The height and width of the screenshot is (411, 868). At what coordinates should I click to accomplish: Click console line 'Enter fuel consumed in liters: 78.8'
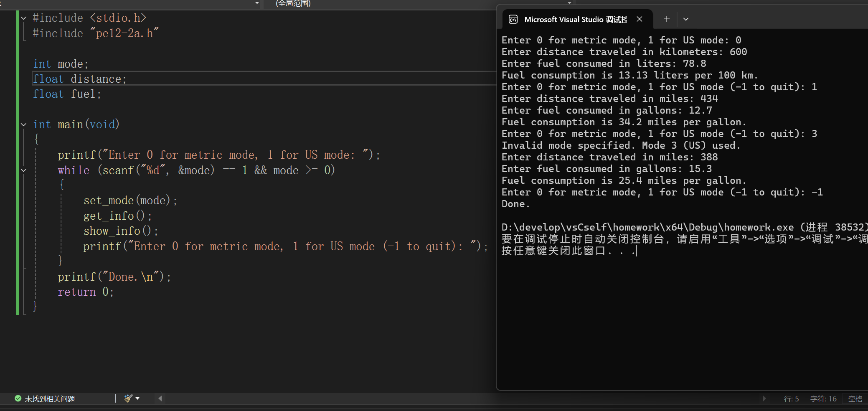click(x=604, y=63)
